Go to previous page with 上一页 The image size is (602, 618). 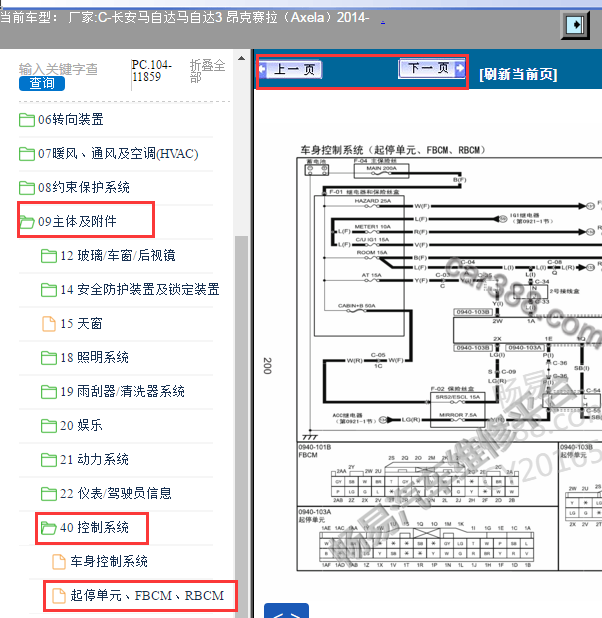point(290,70)
